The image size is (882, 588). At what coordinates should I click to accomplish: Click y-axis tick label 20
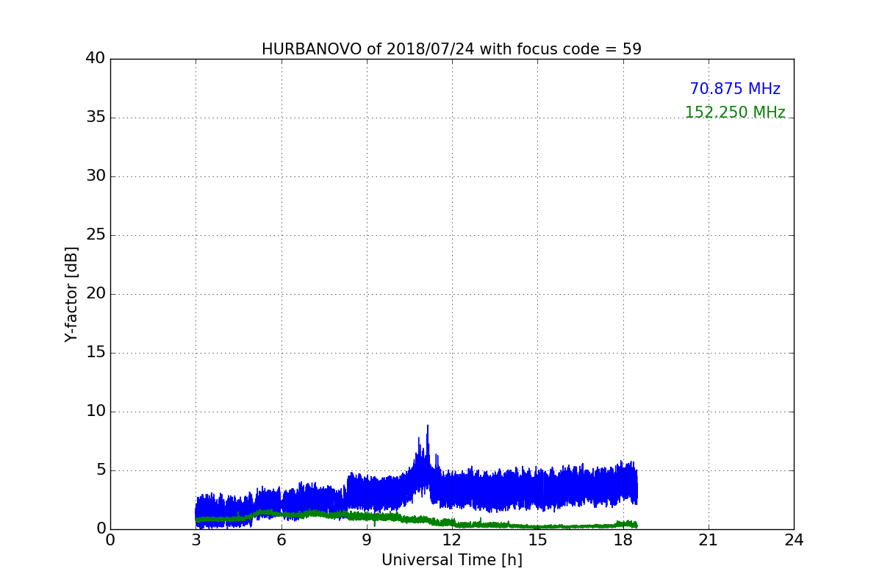click(x=96, y=294)
